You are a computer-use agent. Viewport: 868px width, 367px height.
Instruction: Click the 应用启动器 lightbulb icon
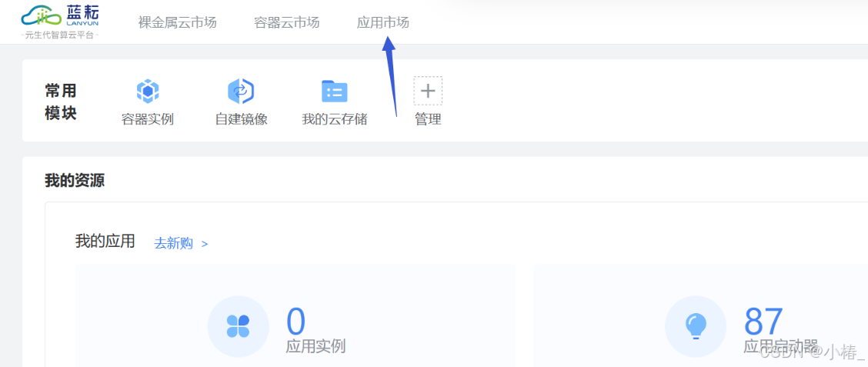[x=696, y=326]
